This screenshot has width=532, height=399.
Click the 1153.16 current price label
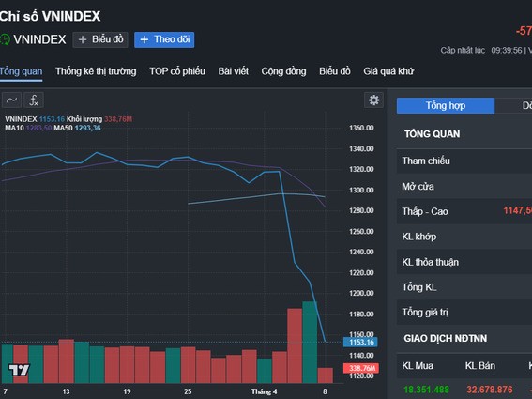pos(360,342)
